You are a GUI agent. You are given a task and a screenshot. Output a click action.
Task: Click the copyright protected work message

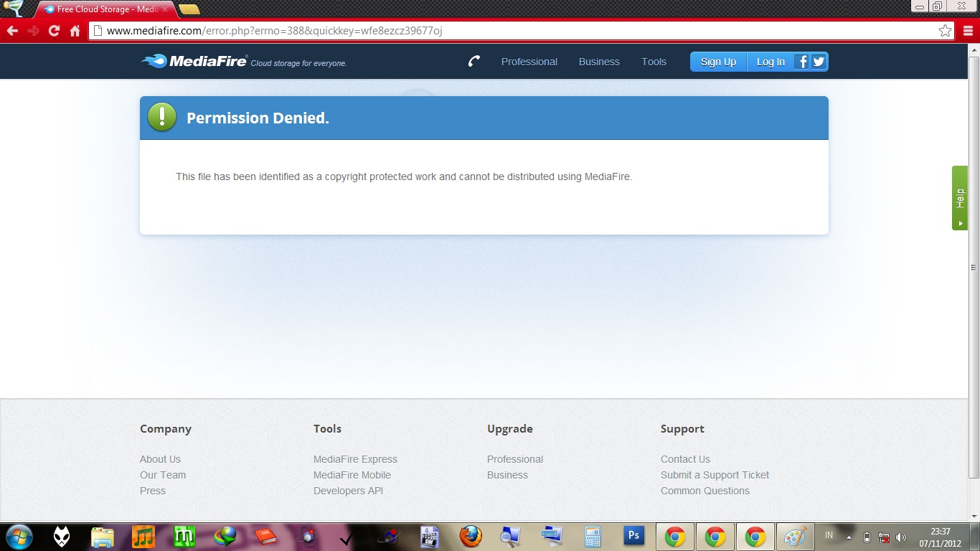point(404,176)
